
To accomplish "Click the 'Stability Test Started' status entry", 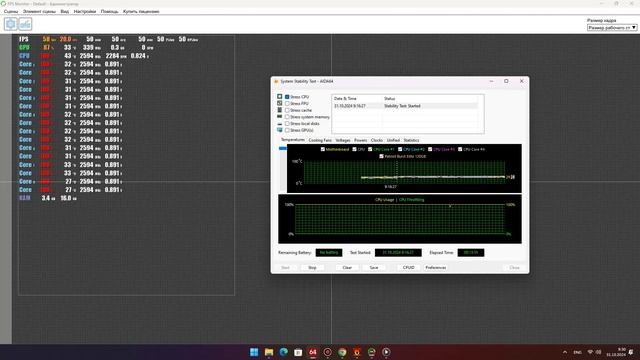I will click(x=402, y=106).
